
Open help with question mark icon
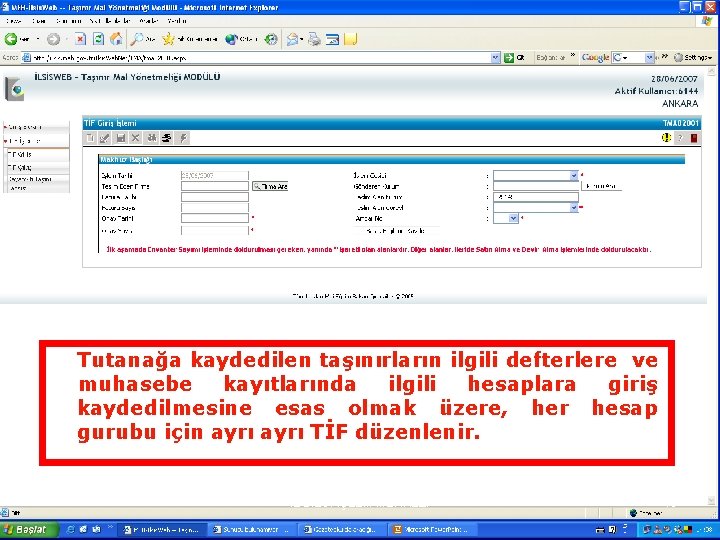[681, 138]
